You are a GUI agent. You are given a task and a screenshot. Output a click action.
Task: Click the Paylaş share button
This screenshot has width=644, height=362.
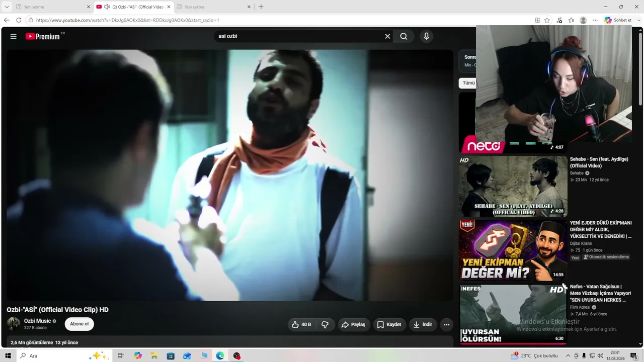(354, 325)
